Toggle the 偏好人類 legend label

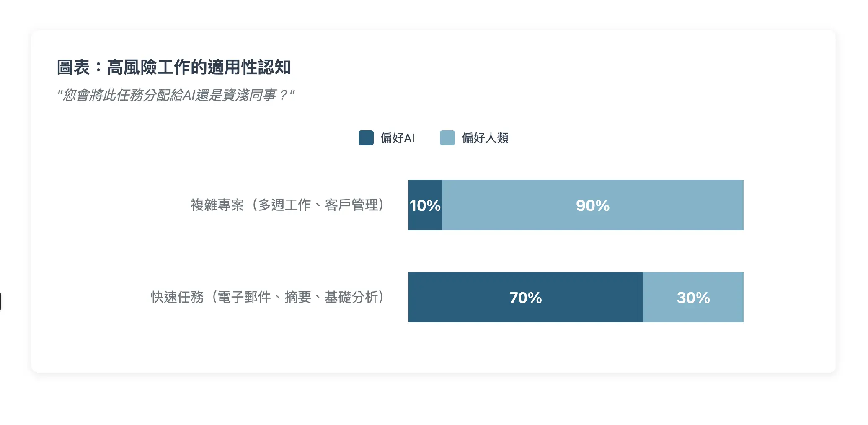485,138
